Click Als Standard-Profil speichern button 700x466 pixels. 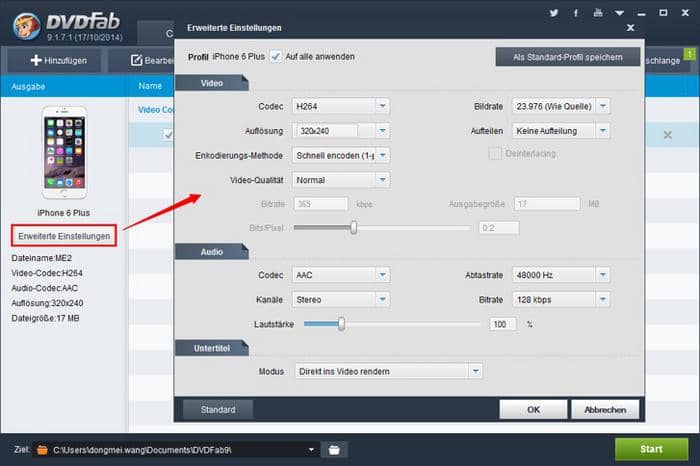pos(567,57)
